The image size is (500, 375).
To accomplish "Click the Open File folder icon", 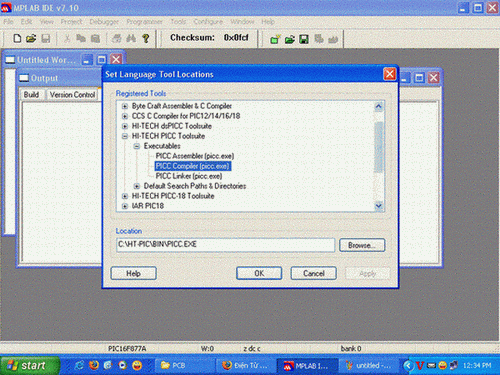I will click(31, 38).
